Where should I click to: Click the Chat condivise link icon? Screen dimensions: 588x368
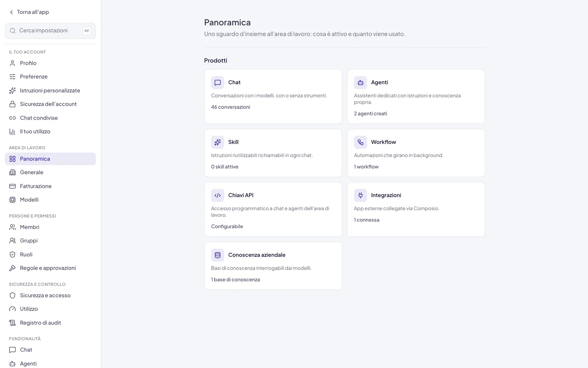click(12, 118)
